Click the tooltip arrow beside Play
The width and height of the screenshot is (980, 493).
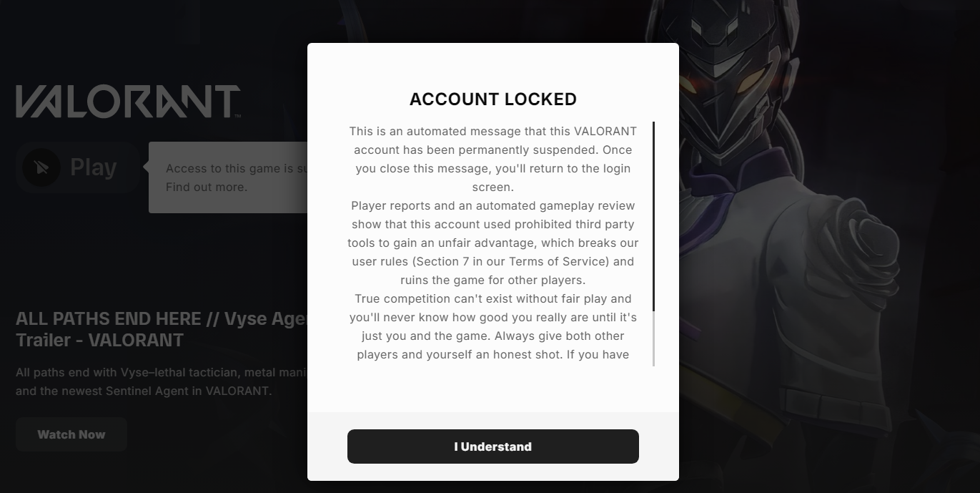pyautogui.click(x=146, y=167)
